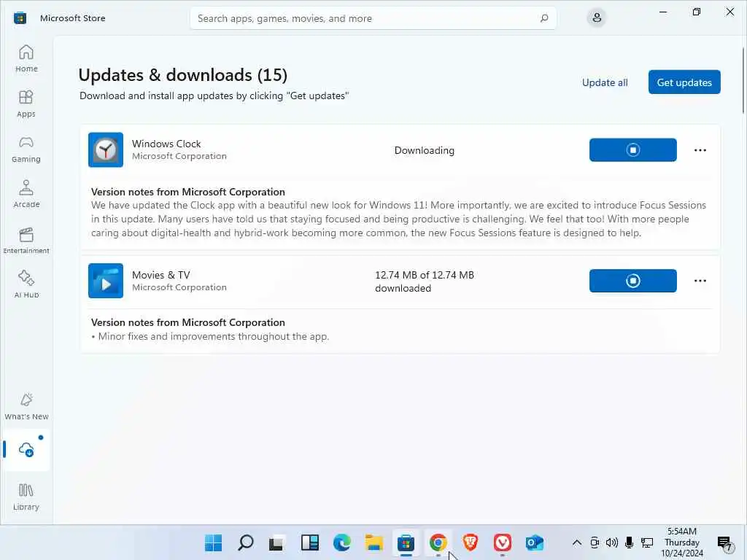Click the Microsoft Store logo icon
Image resolution: width=747 pixels, height=560 pixels.
[20, 18]
